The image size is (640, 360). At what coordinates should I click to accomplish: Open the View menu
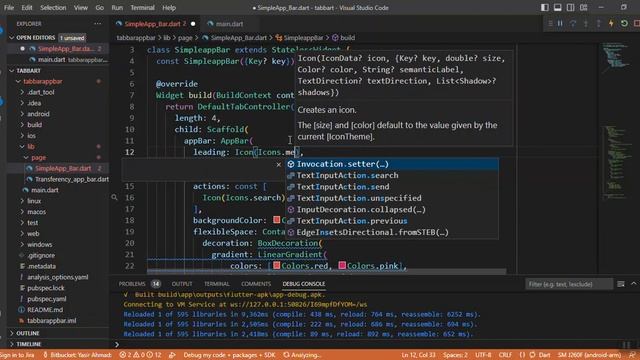click(80, 7)
